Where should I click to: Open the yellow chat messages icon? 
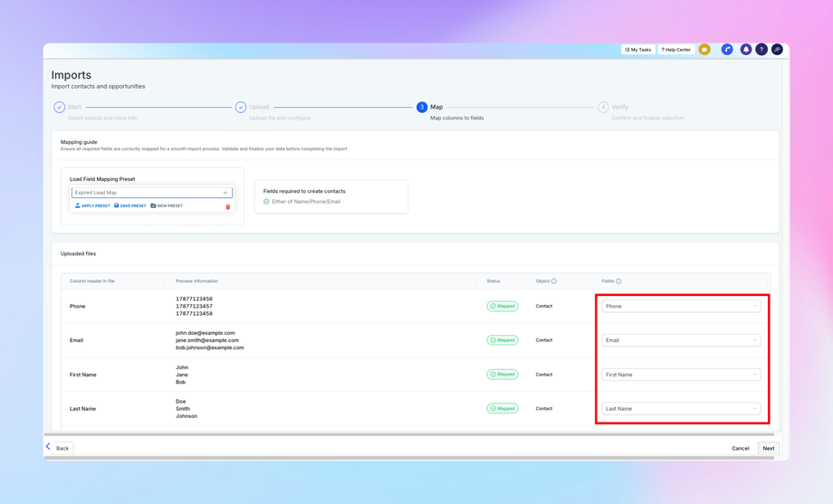(704, 50)
